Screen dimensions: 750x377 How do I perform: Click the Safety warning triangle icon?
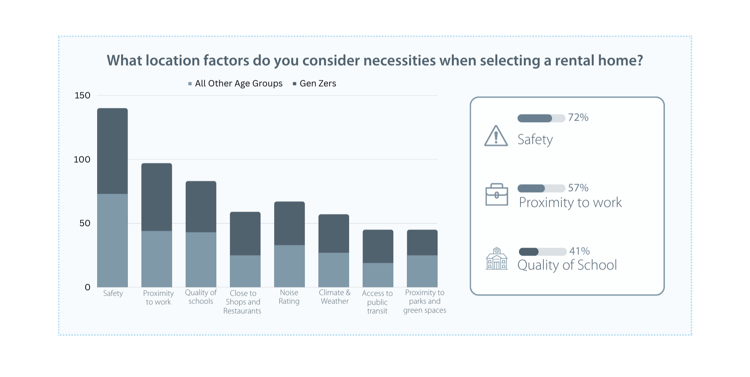point(496,135)
